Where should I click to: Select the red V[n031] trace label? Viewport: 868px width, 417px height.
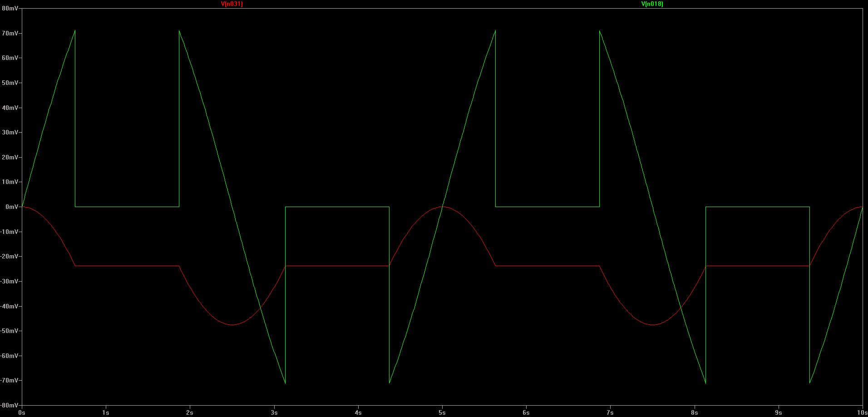[232, 4]
